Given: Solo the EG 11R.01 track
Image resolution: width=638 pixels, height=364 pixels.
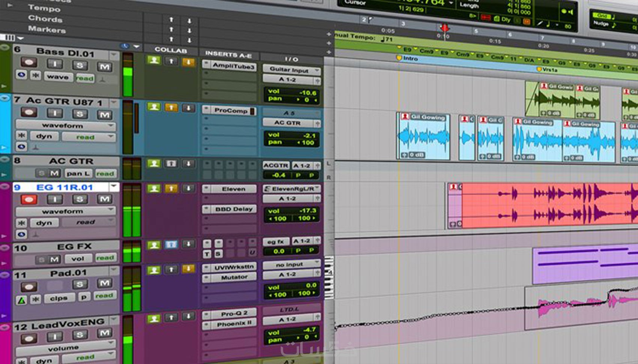Looking at the screenshot, I should (x=80, y=199).
